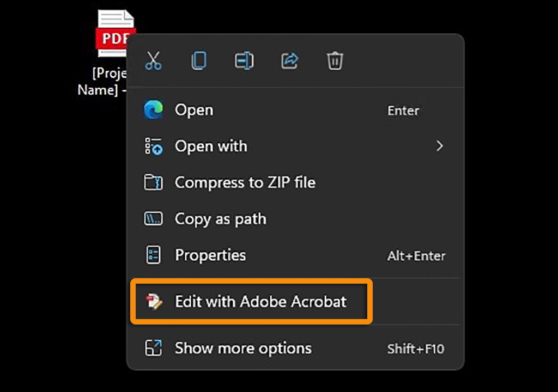Select Show more options

click(x=243, y=348)
